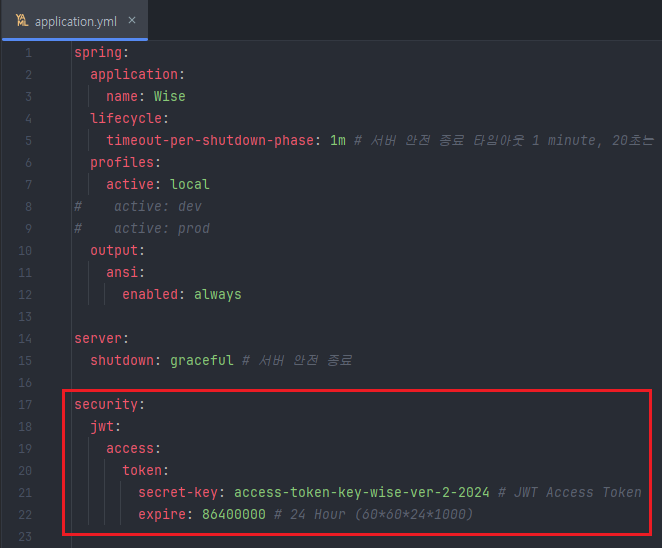
Task: Click the value 'Wise' on line 3
Action: pos(169,96)
